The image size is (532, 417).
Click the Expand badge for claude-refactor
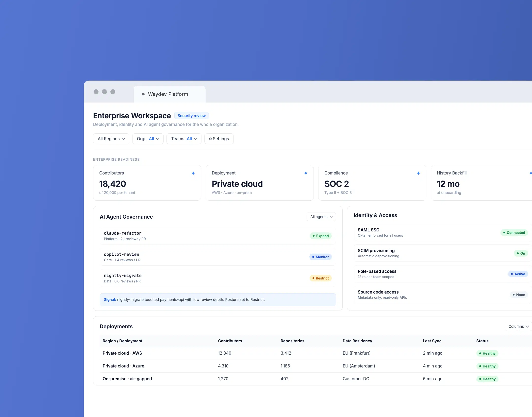point(321,236)
